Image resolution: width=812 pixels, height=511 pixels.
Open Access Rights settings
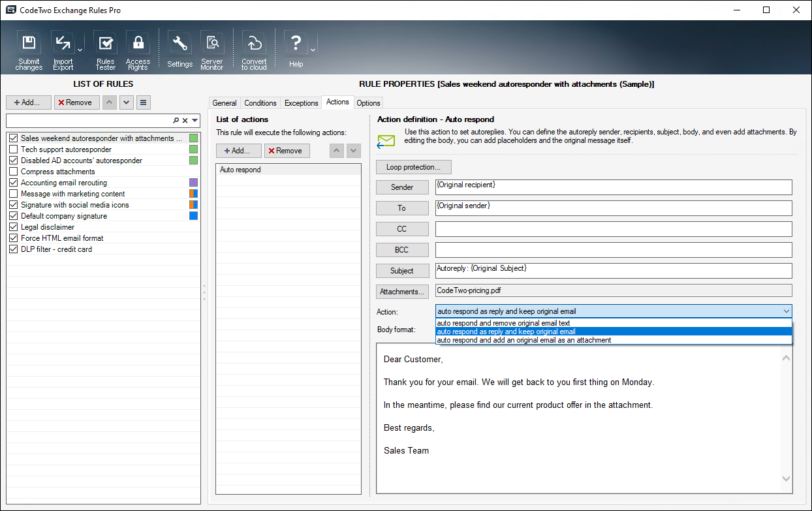pyautogui.click(x=138, y=50)
